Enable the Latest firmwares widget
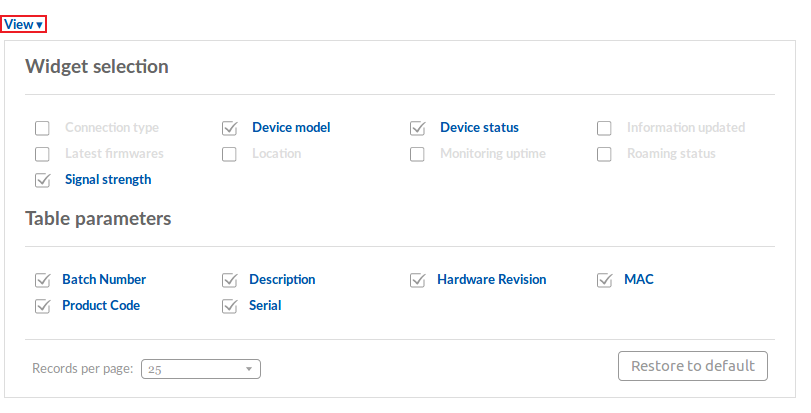The image size is (811, 413). [42, 154]
